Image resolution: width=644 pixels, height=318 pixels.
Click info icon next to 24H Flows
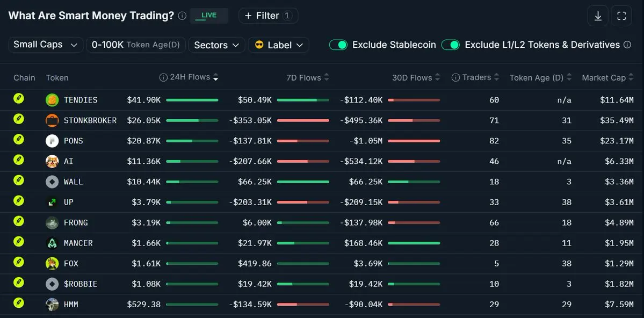pyautogui.click(x=163, y=77)
